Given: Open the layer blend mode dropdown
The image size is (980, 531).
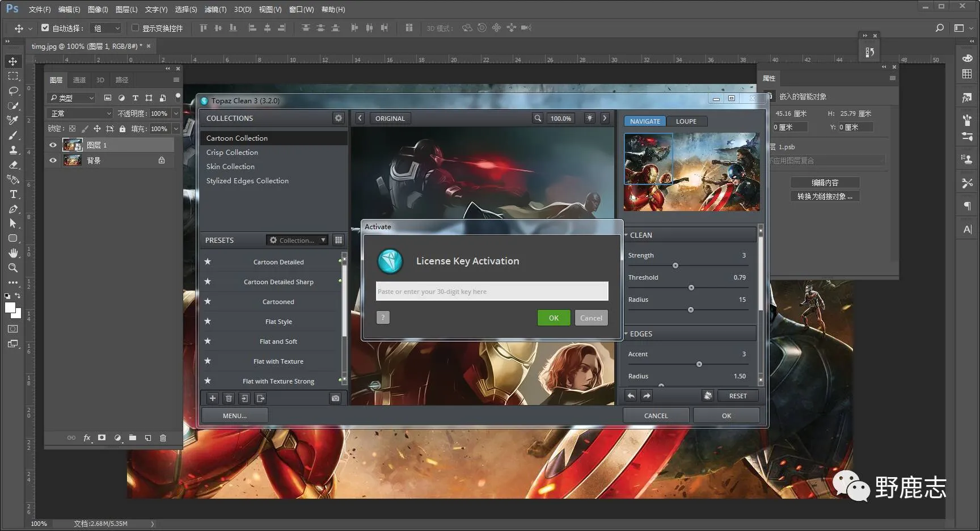Looking at the screenshot, I should pos(81,113).
